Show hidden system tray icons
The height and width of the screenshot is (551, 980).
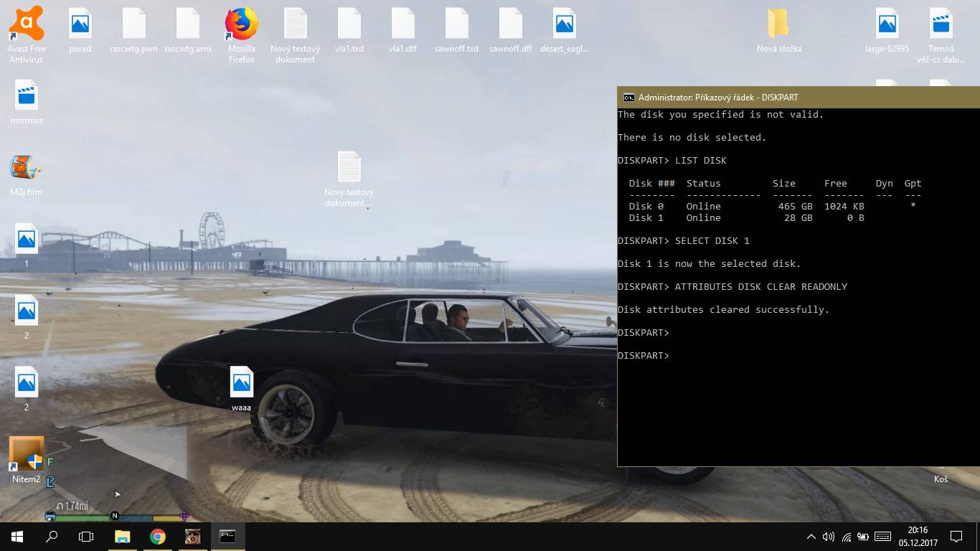(811, 537)
